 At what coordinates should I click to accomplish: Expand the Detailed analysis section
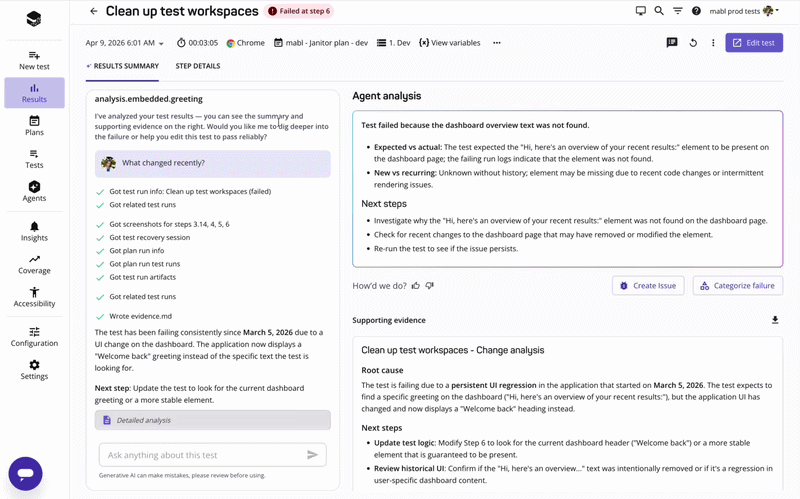pyautogui.click(x=212, y=420)
